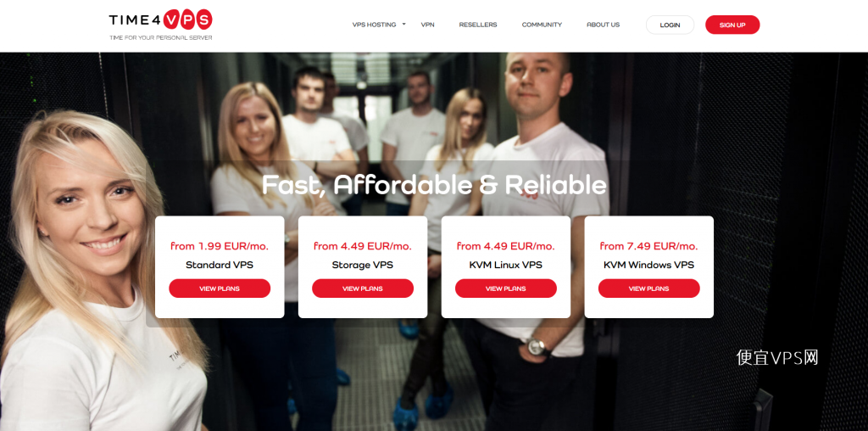This screenshot has width=868, height=431.
Task: Select the Standard VPS card title
Action: [220, 265]
